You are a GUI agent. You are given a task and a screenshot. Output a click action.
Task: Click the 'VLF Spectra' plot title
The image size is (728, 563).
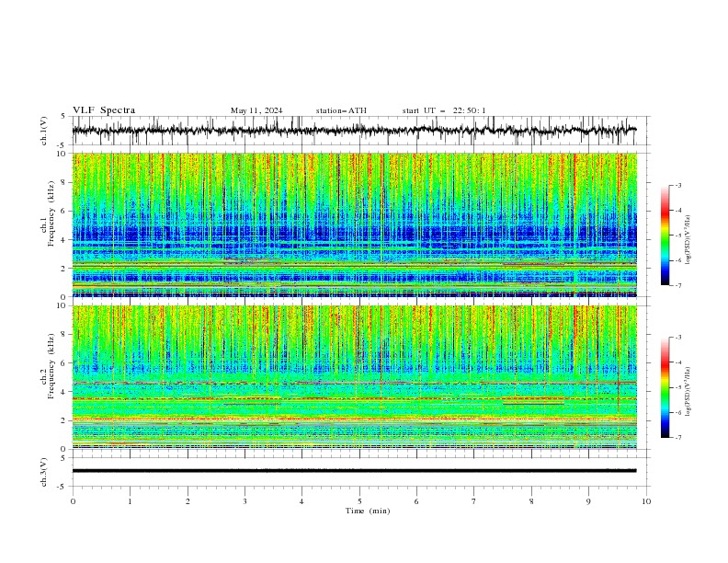pos(104,110)
